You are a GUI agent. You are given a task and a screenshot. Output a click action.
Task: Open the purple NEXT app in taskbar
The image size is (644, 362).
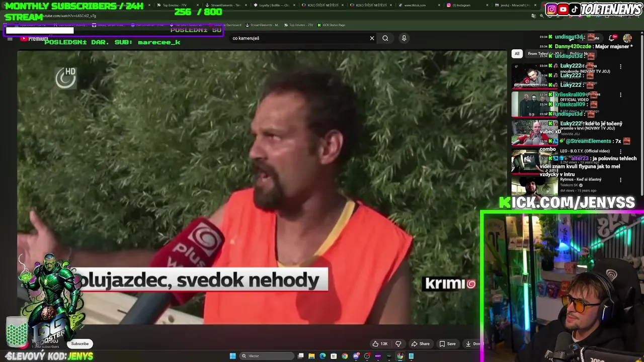point(378,356)
